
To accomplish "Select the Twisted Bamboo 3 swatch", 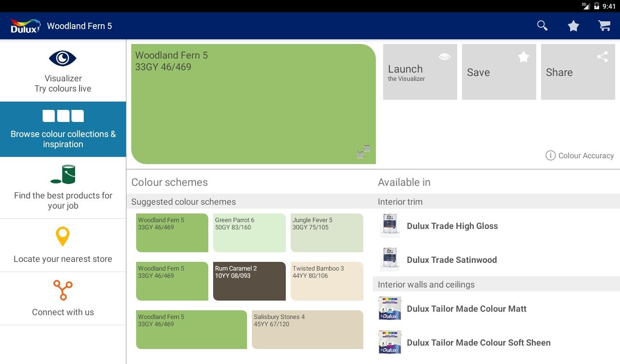I will pyautogui.click(x=327, y=281).
